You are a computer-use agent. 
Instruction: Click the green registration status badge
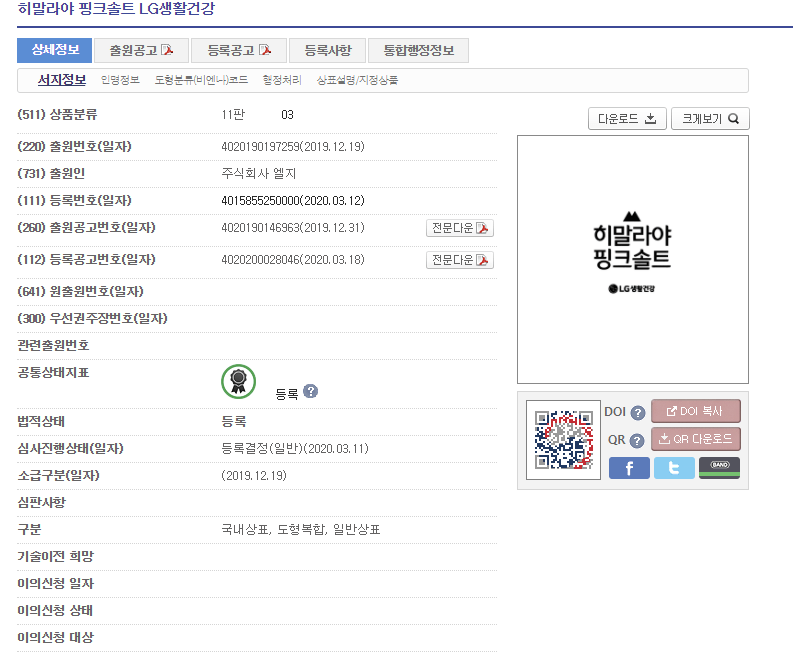coord(238,381)
